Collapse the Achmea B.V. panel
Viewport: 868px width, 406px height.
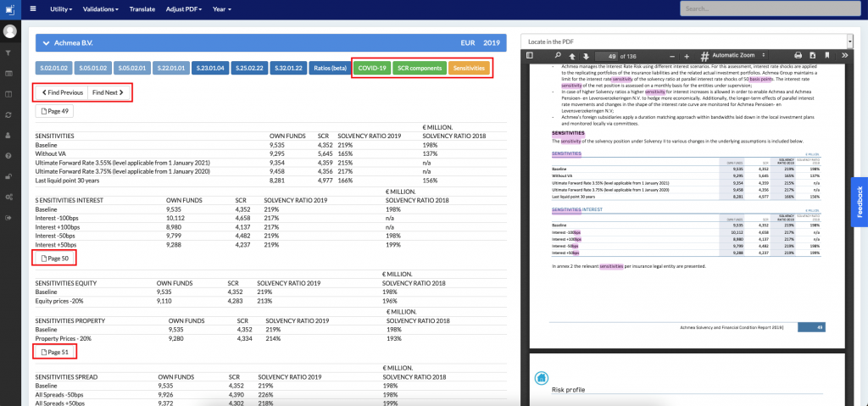[47, 42]
